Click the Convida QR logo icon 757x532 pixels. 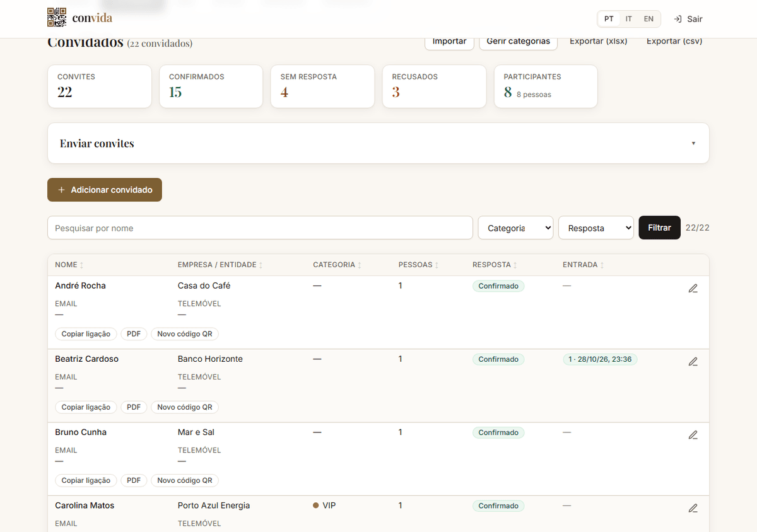(x=57, y=18)
